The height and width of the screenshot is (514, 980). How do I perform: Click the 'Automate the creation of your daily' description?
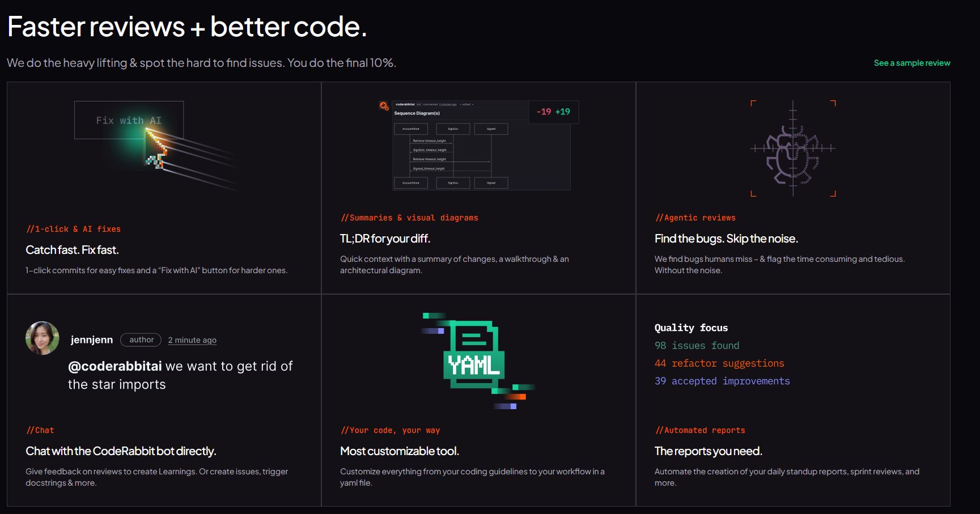pos(787,477)
